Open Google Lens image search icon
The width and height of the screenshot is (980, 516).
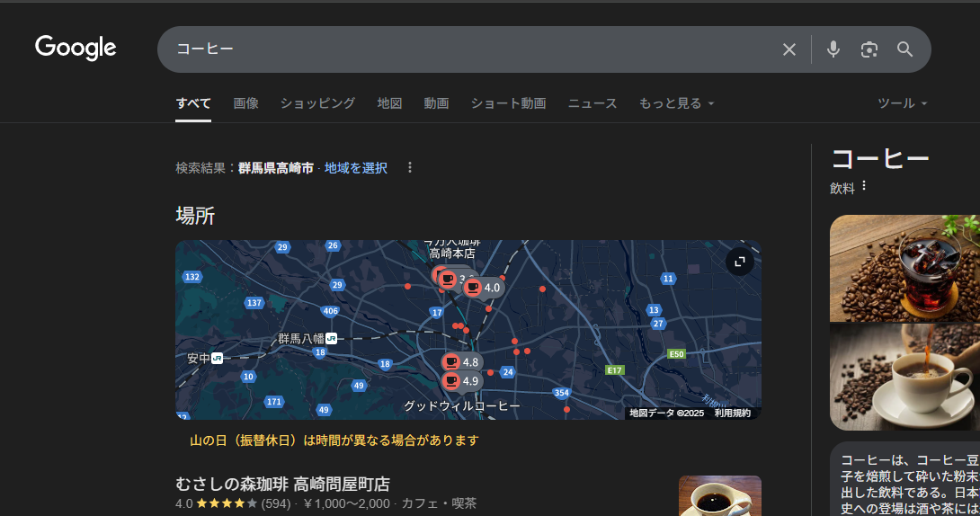(x=869, y=49)
